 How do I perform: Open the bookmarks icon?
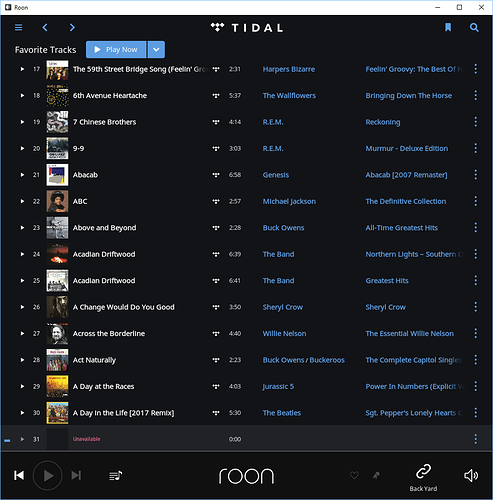[x=448, y=27]
